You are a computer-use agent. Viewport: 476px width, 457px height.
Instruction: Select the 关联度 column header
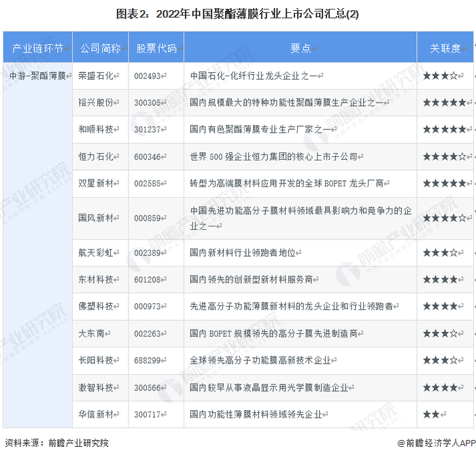click(445, 48)
